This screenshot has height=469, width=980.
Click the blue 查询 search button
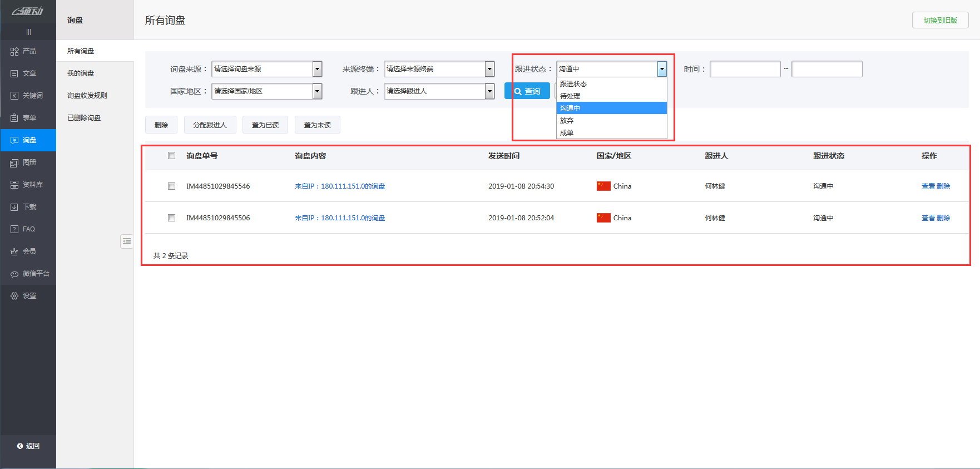pyautogui.click(x=527, y=91)
